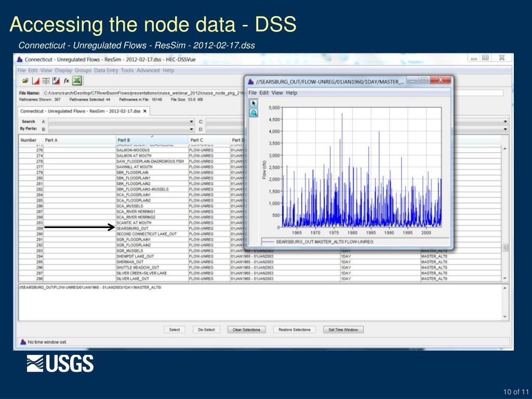Click the Part A column header

(x=79, y=140)
